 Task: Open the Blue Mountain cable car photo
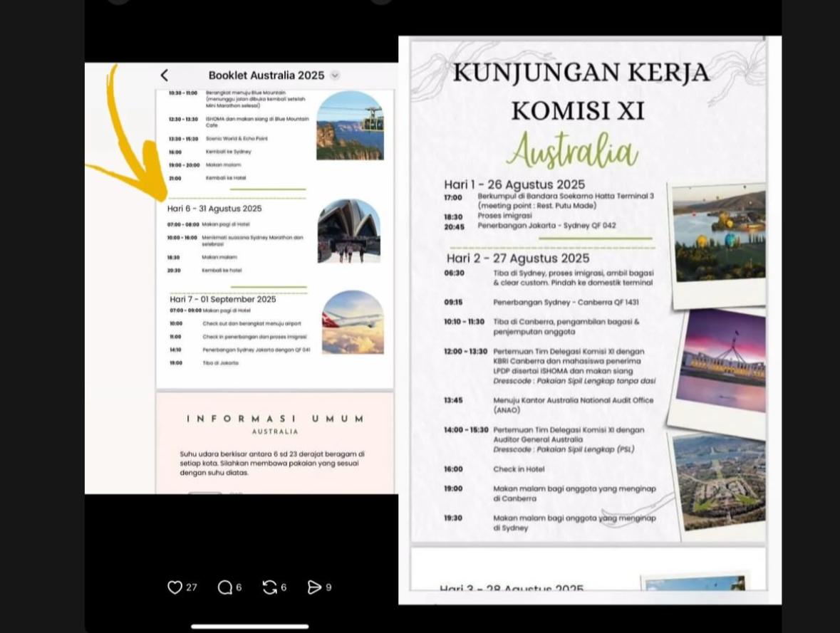coord(350,125)
